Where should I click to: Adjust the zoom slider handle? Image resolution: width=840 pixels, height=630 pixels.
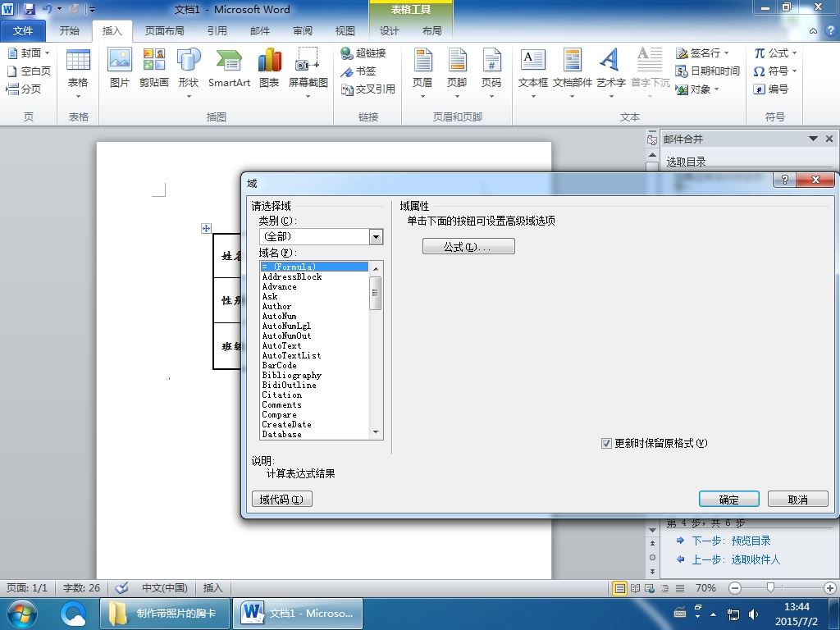pos(770,587)
